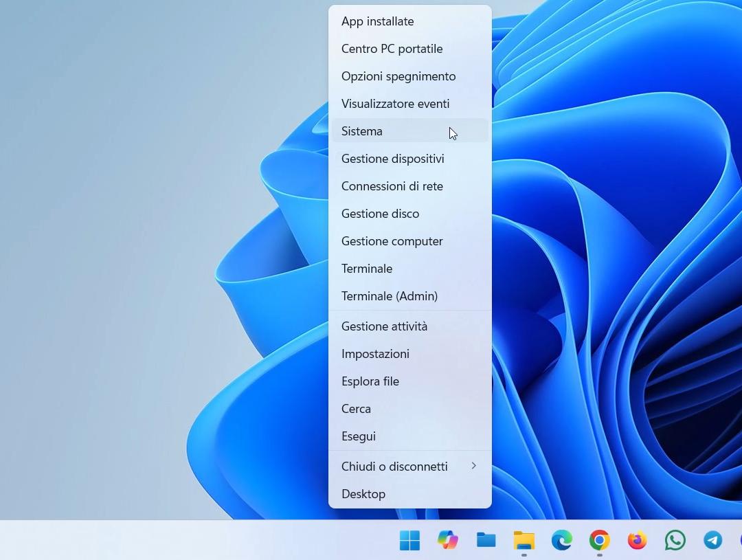The height and width of the screenshot is (560, 742).
Task: Click the Windows Start button
Action: click(x=409, y=541)
